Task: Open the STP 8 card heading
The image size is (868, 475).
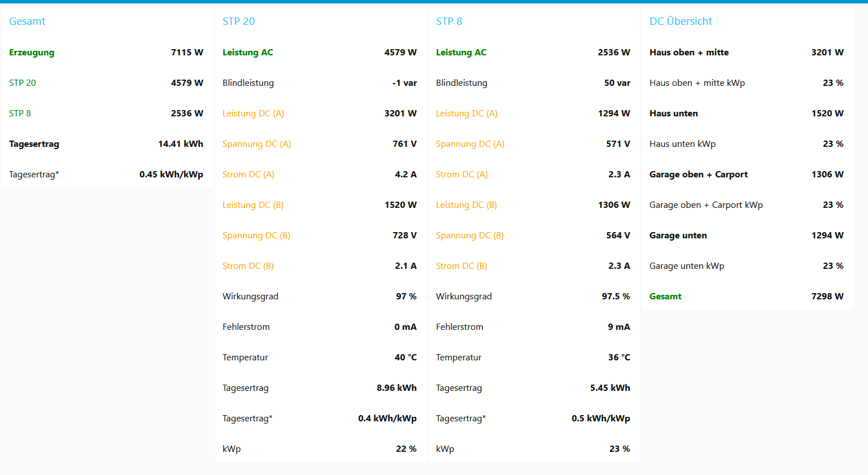Action: [449, 21]
